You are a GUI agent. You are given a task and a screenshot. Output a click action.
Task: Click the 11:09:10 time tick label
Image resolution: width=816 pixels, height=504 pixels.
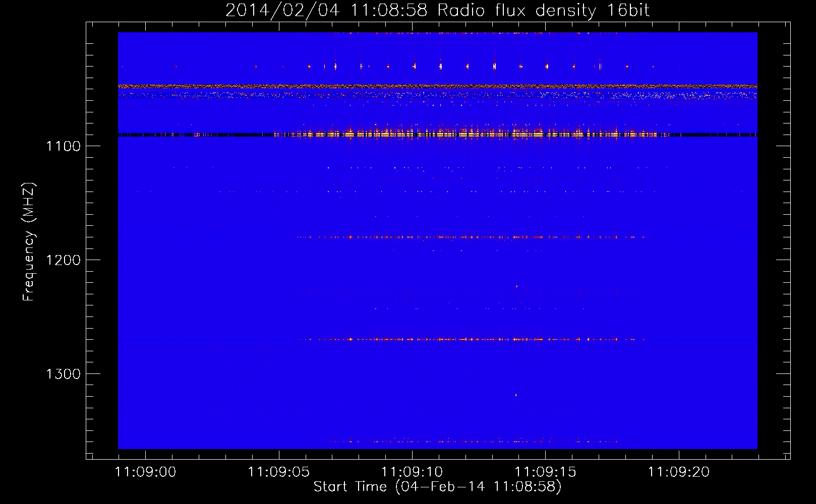(x=412, y=472)
